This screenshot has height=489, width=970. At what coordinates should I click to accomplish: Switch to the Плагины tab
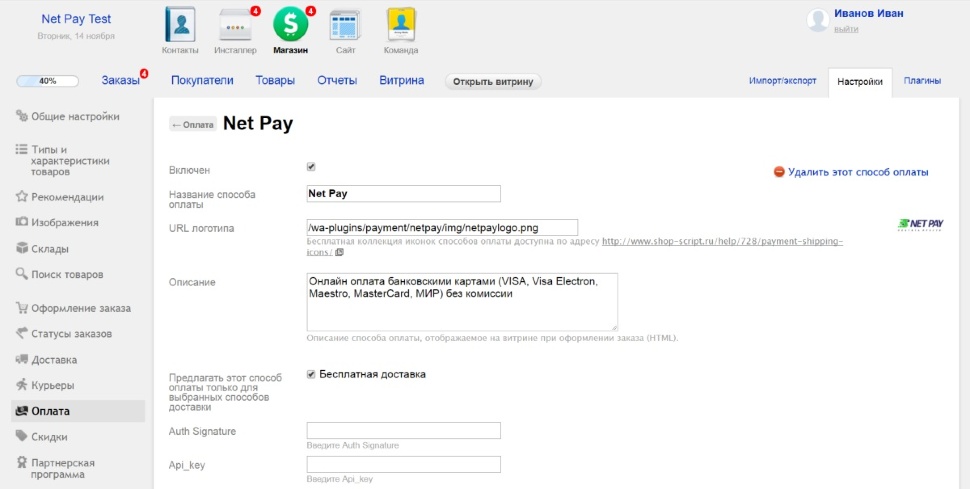point(922,81)
